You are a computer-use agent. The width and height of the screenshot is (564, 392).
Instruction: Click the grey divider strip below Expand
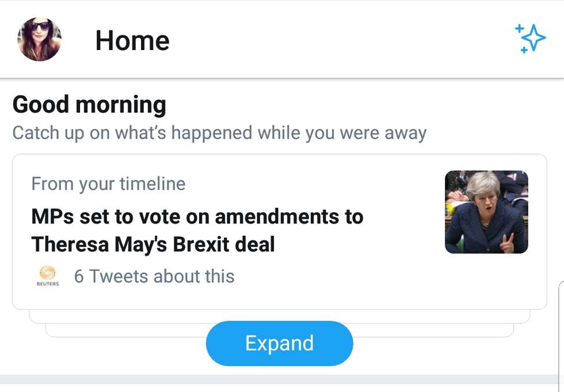(282, 379)
